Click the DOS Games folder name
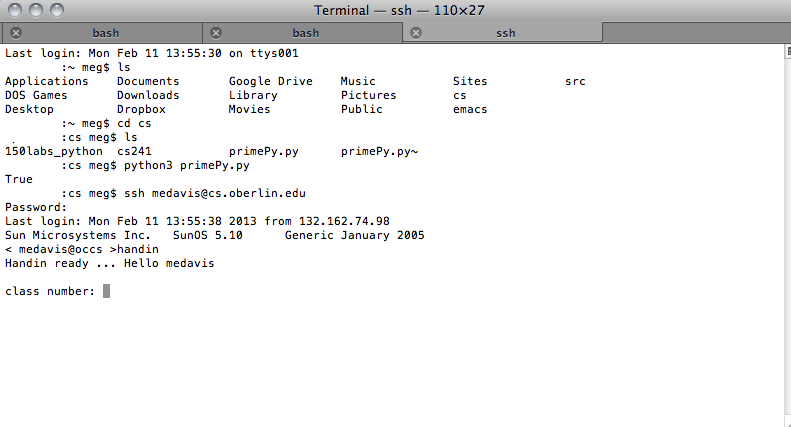This screenshot has width=791, height=427. (x=36, y=95)
